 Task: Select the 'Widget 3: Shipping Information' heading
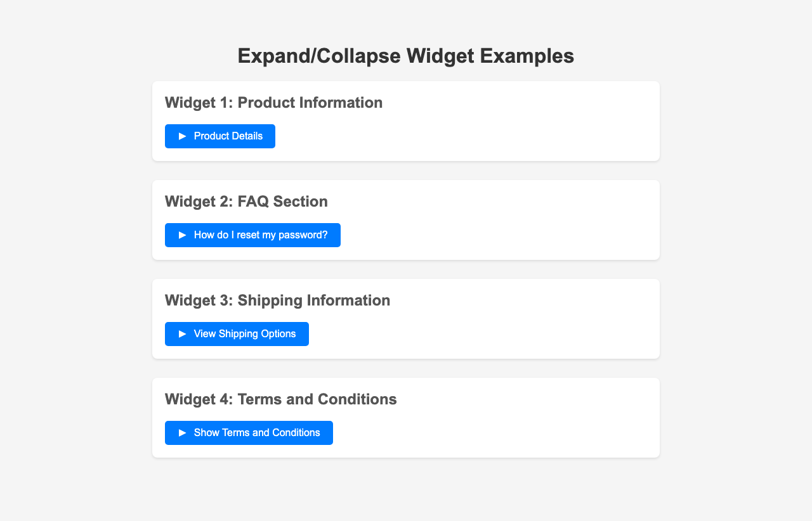coord(277,300)
